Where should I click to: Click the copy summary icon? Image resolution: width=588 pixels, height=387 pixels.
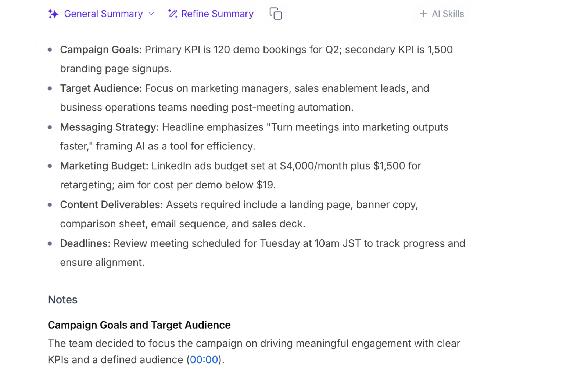tap(276, 14)
